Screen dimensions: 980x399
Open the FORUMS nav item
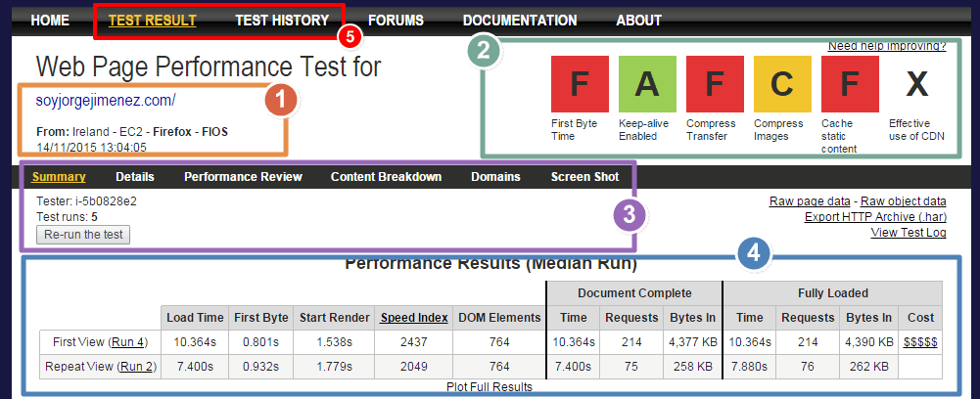[x=396, y=21]
